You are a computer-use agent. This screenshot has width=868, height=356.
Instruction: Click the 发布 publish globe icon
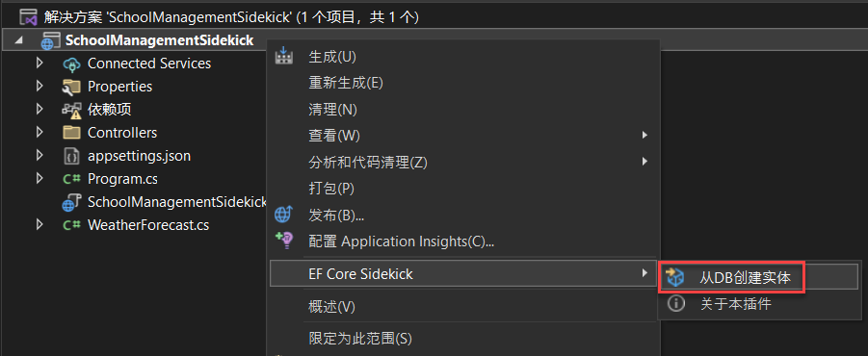pos(283,215)
